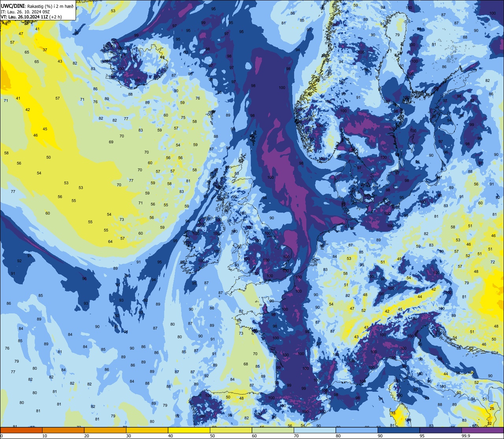Click the 'Rakastig (%) í 2 m hæð' heading
Screen dimensions: 504x439
tap(50, 6)
